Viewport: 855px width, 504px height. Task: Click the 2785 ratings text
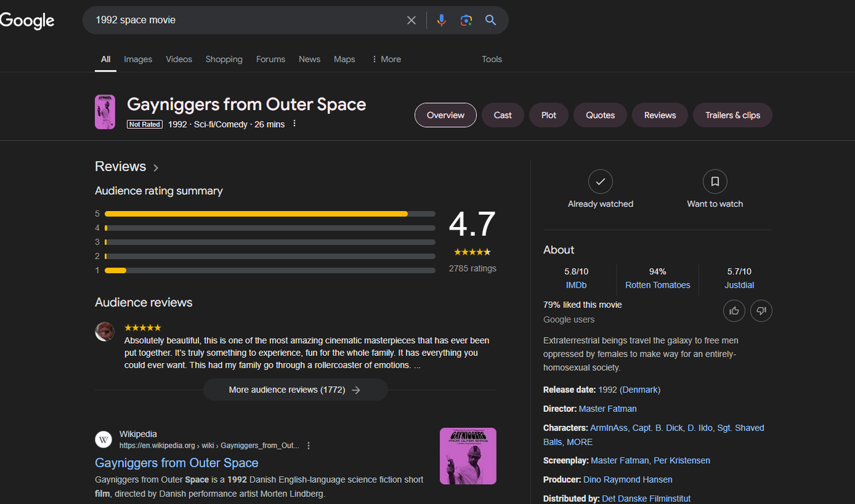point(472,268)
